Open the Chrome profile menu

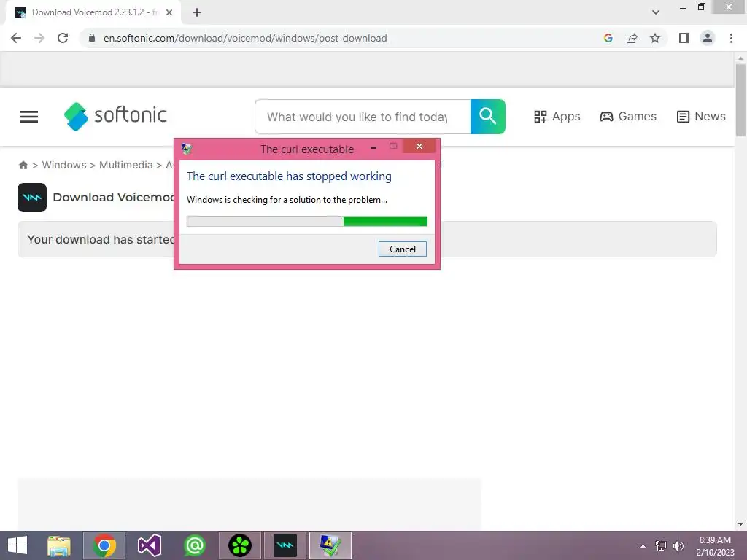(x=708, y=38)
